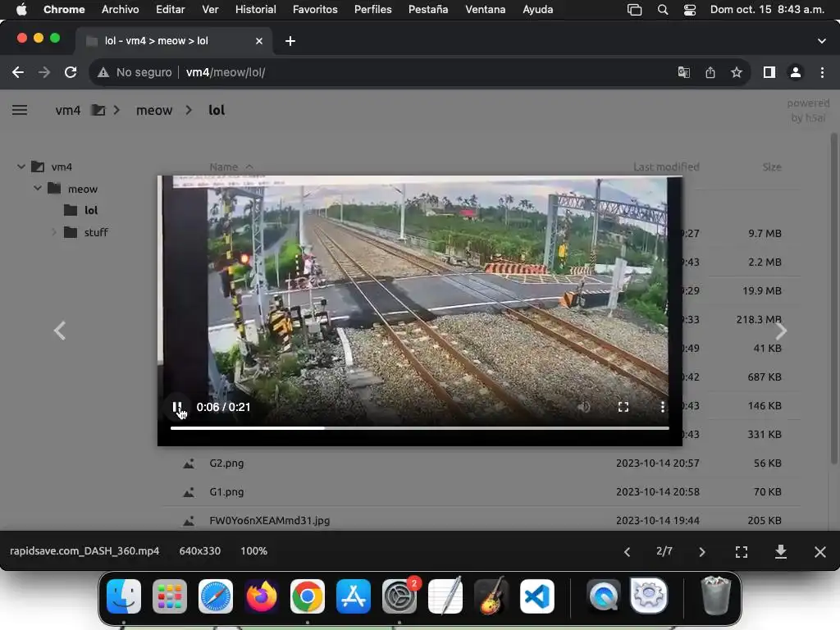Image resolution: width=840 pixels, height=630 pixels.
Task: Open the Historial menu
Action: 256,9
